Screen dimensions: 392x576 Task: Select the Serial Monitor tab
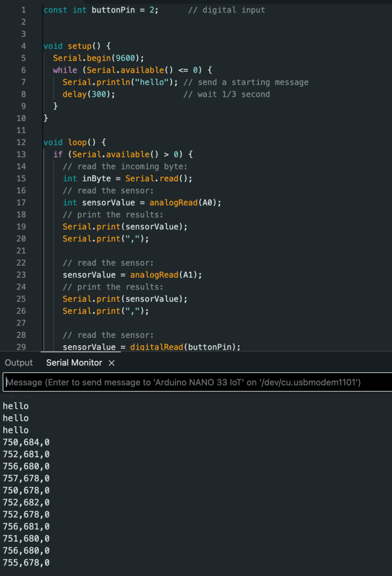pos(74,363)
